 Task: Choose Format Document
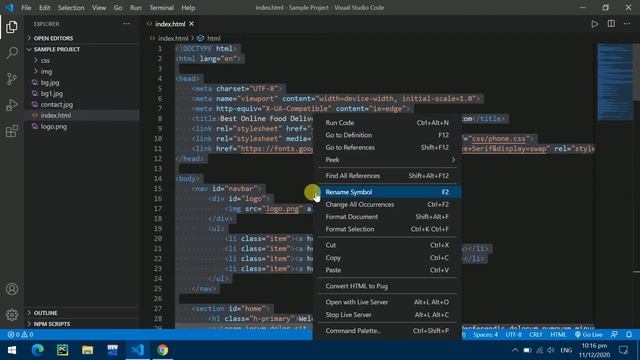387,217
